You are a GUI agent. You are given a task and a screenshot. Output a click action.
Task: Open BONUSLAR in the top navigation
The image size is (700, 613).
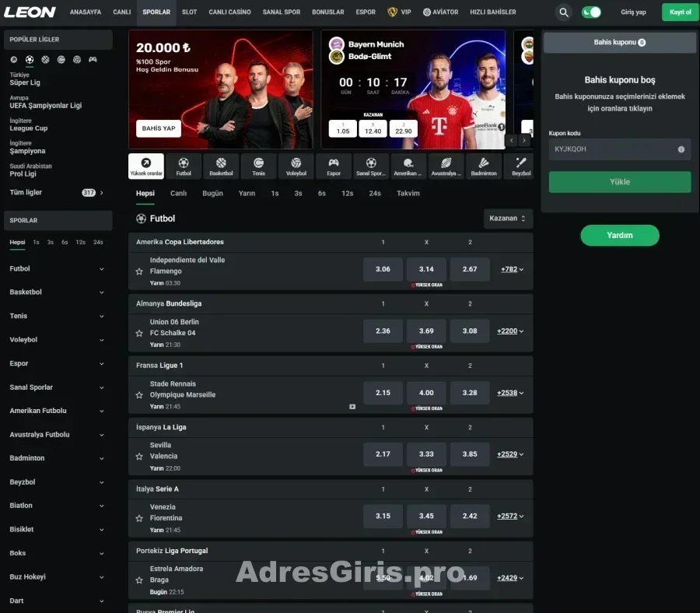327,12
